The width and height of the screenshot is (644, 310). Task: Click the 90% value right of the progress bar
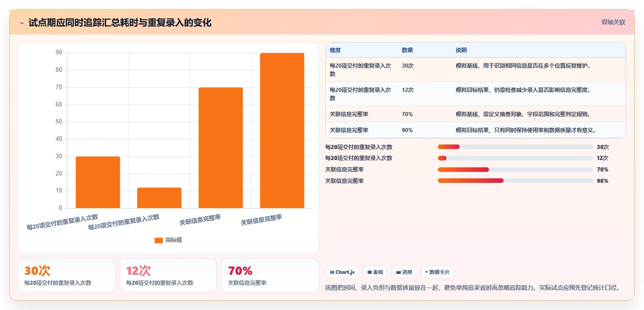(x=602, y=181)
